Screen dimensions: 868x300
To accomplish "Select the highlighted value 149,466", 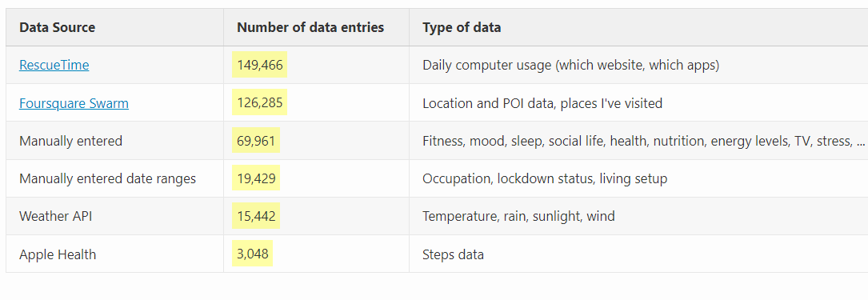I will click(x=260, y=66).
